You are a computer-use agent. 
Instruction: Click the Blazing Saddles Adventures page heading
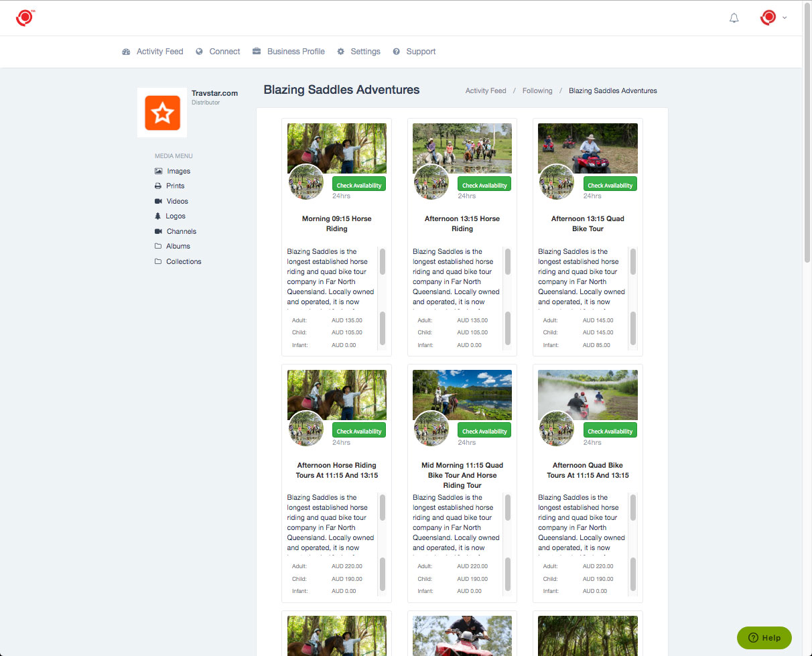[342, 90]
